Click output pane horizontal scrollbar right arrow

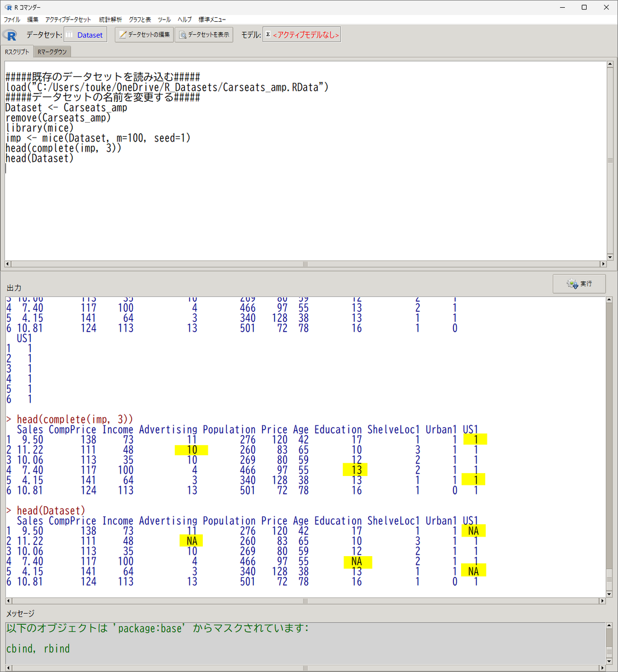603,601
